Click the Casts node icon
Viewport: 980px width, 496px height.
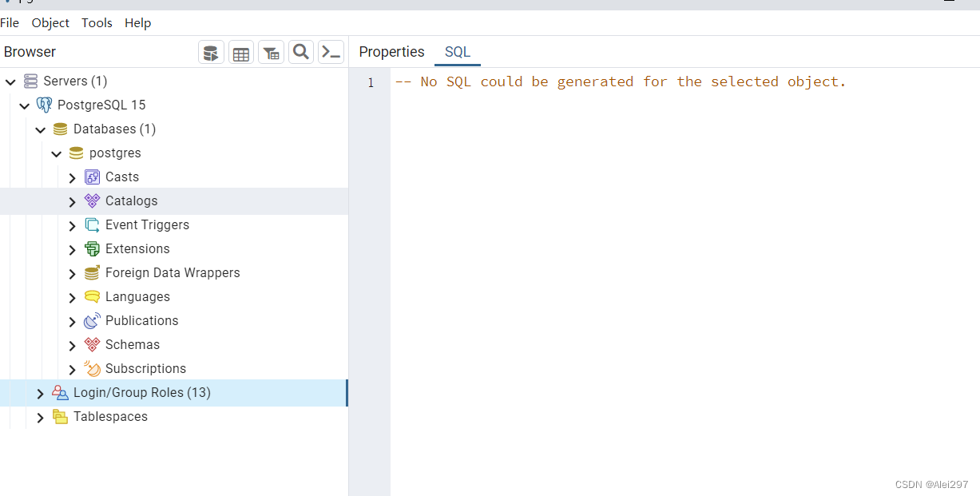click(93, 177)
